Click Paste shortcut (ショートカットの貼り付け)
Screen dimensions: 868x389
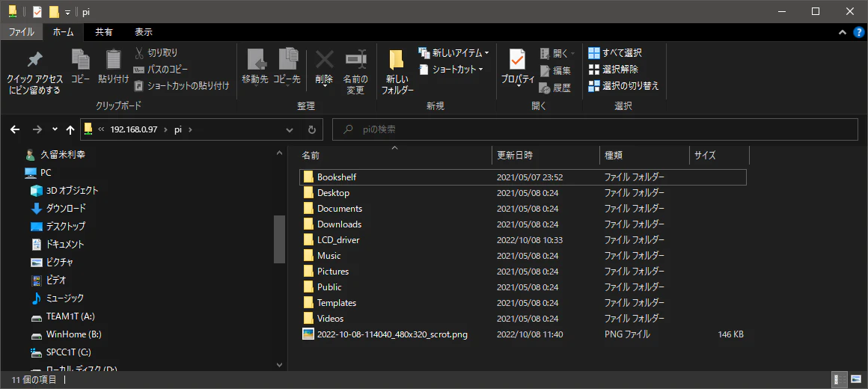182,86
